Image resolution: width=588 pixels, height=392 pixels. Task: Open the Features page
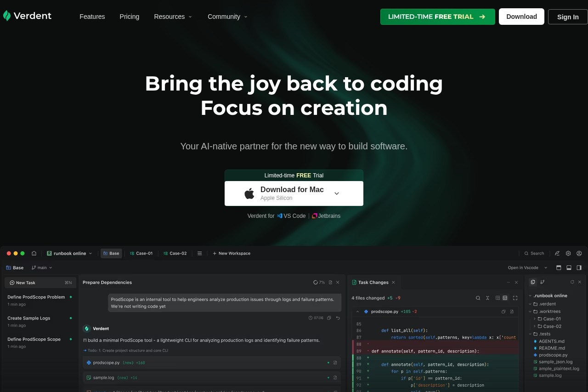(92, 17)
